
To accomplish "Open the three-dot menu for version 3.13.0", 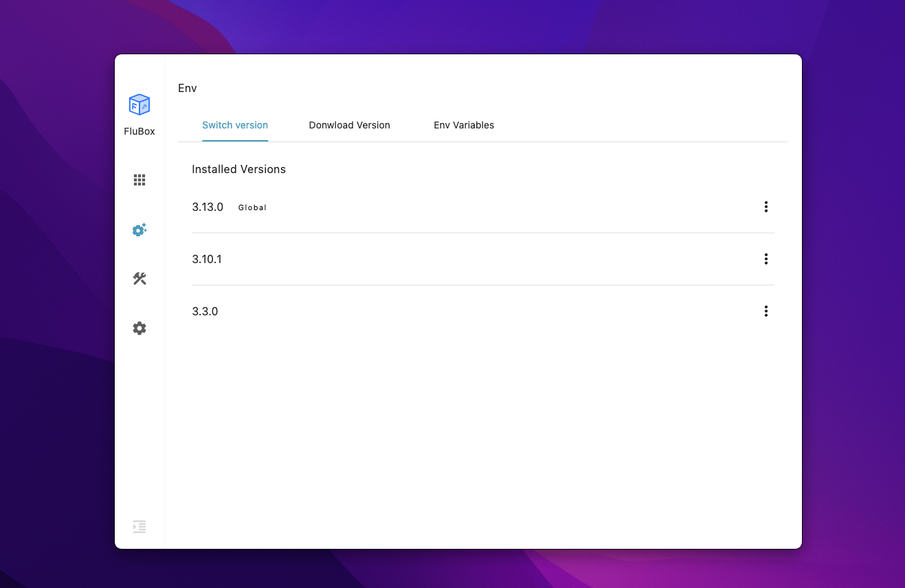I will point(766,207).
